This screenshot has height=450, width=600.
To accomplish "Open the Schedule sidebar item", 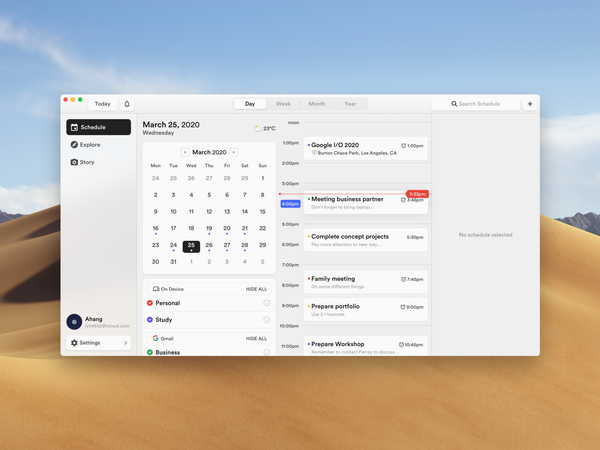I will [99, 127].
